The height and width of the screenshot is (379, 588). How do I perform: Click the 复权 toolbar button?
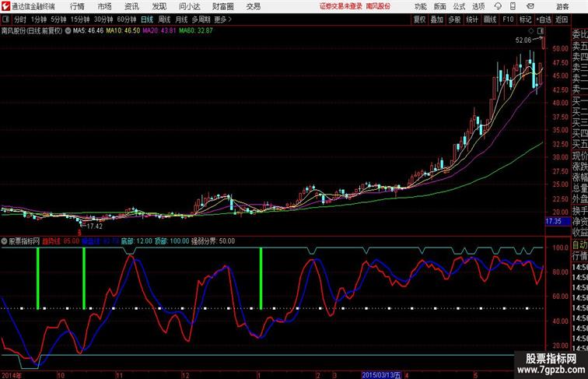pyautogui.click(x=420, y=19)
